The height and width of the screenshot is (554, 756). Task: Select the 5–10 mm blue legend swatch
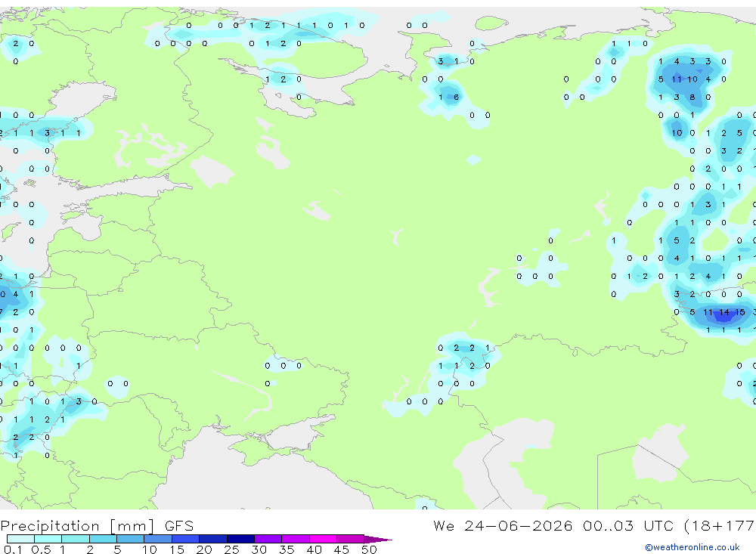click(130, 539)
